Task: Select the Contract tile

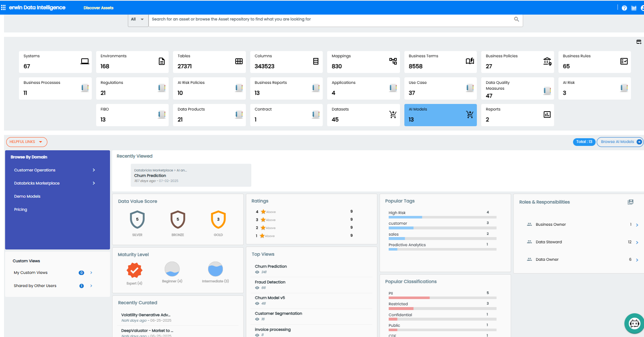Action: pyautogui.click(x=286, y=115)
